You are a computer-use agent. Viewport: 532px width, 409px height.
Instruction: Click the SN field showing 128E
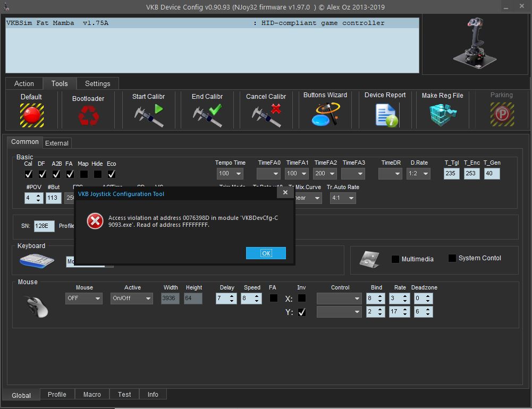point(44,226)
